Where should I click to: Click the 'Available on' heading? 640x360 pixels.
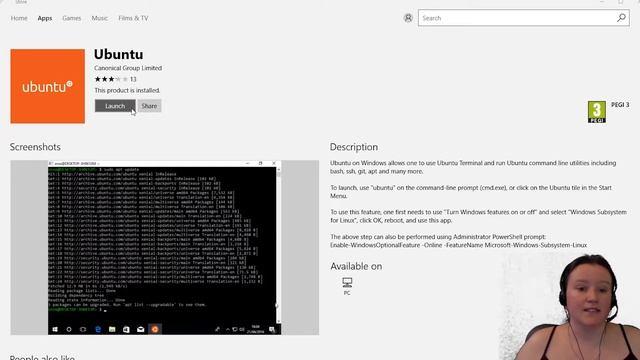pyautogui.click(x=356, y=266)
